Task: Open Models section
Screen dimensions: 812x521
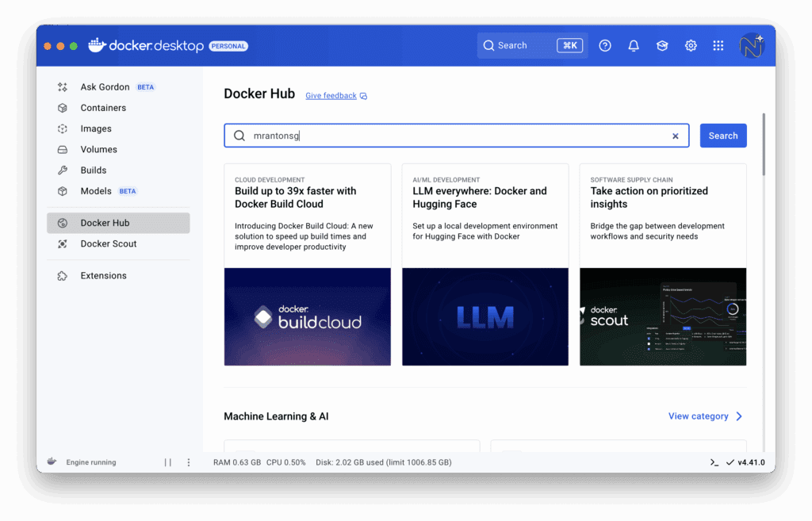Action: point(96,191)
